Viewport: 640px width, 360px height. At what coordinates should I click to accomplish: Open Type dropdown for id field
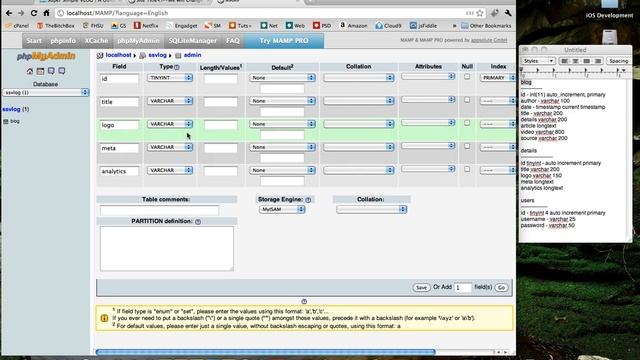[170, 78]
